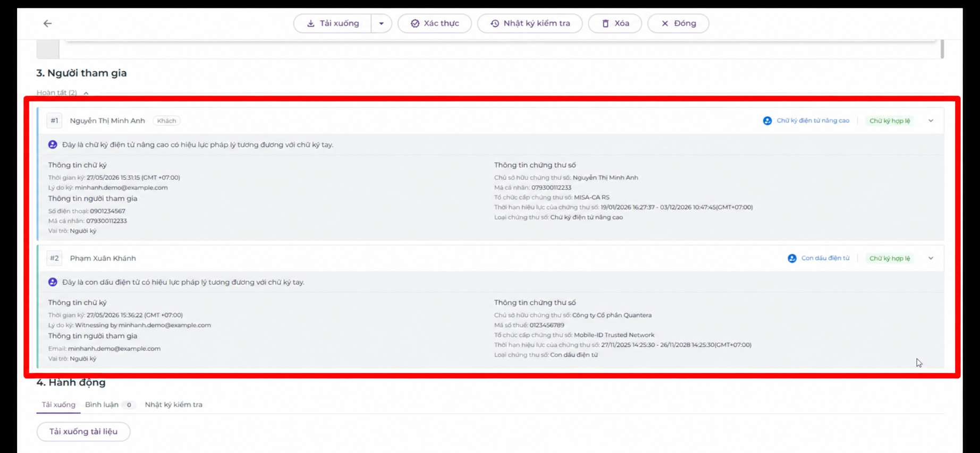Click Mobile-ID Trusted Network issuer text
The image size is (980, 453).
[614, 335]
